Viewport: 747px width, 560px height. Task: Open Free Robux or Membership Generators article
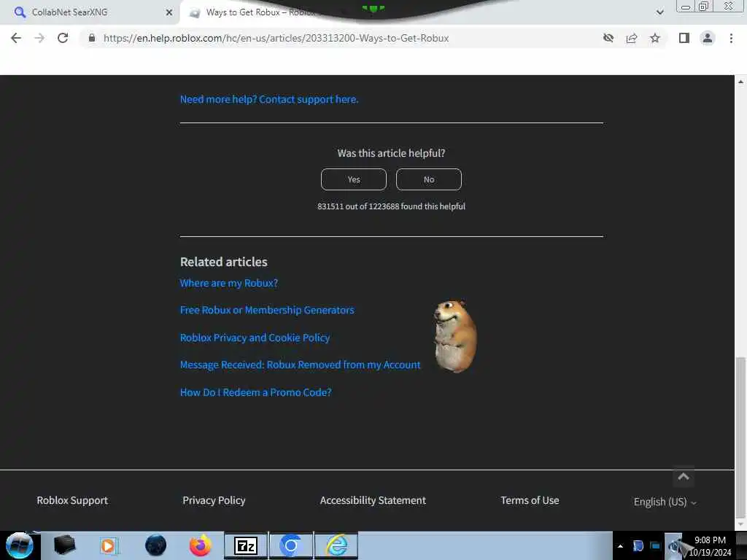click(x=267, y=310)
